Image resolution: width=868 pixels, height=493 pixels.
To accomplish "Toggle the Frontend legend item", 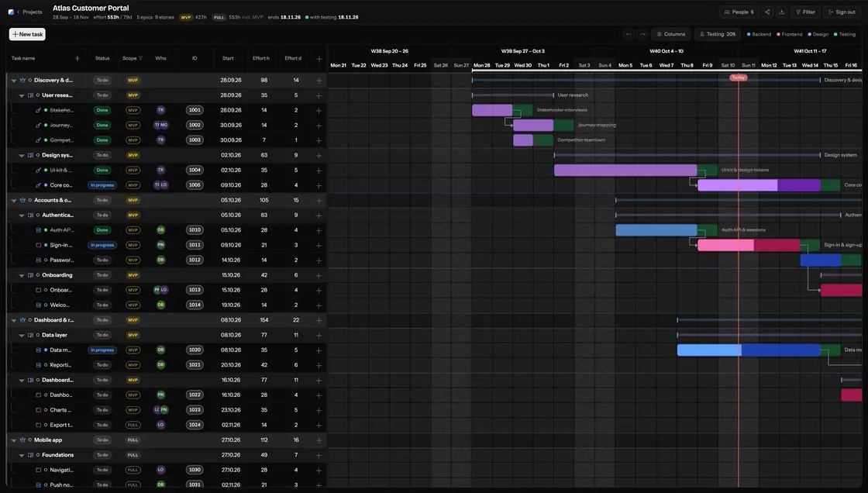I will pos(790,34).
